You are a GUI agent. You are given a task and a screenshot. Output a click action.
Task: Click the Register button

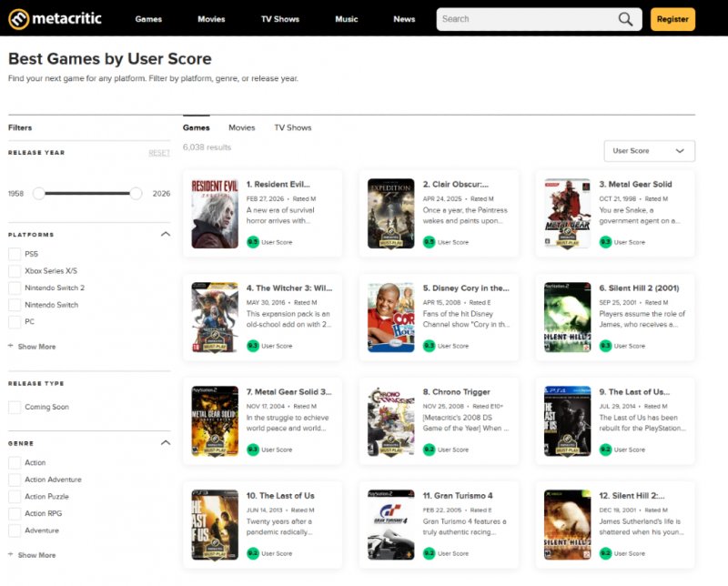coord(672,18)
